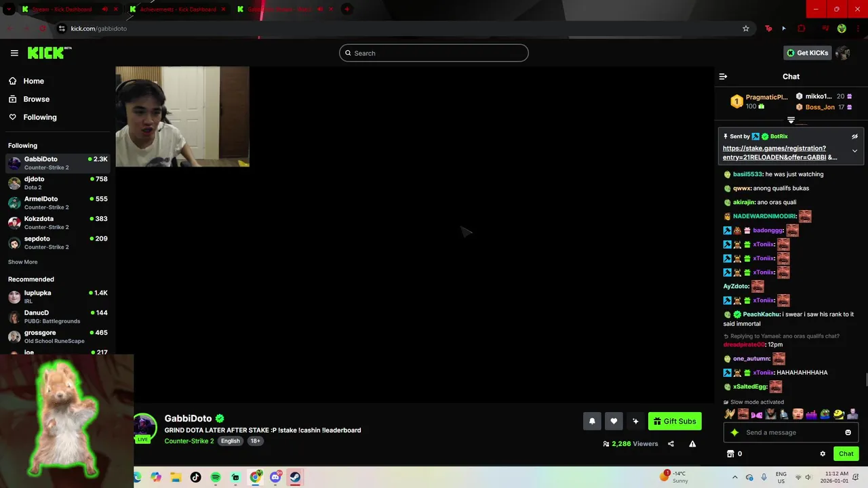
Task: Open Spotify from the taskbar
Action: pos(216,477)
